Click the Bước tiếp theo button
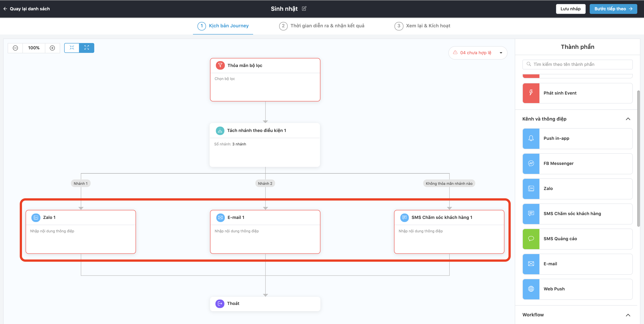This screenshot has width=644, height=324. tap(613, 9)
